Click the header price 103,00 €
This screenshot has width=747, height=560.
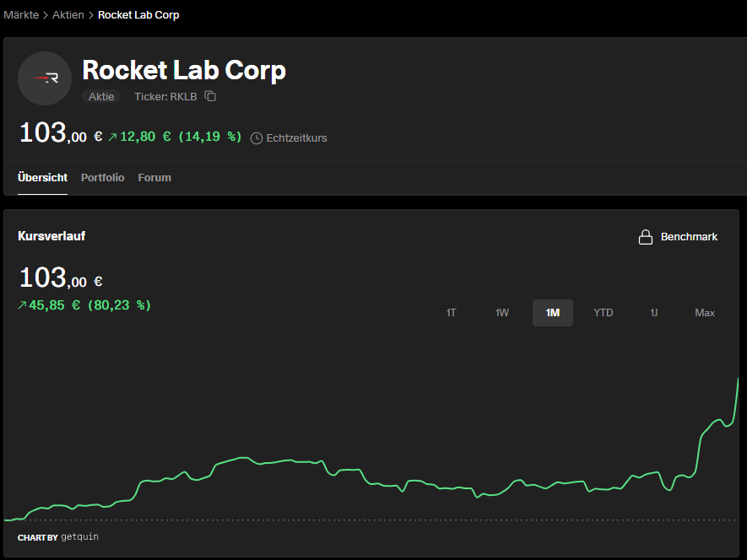tap(61, 133)
